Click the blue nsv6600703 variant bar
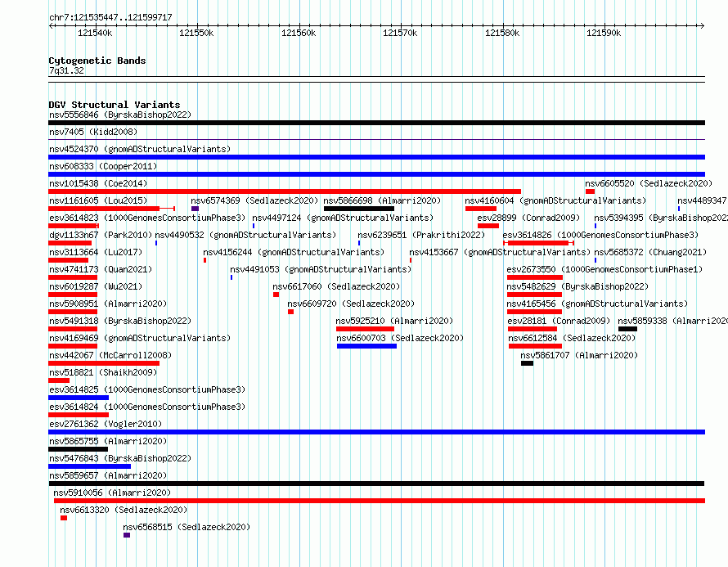Image resolution: width=728 pixels, height=567 pixels. pos(366,346)
